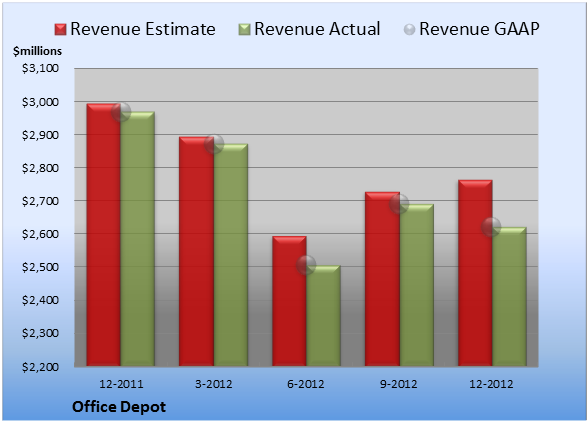Screen dimensions: 588x422
Task: Click the GAAP marker for 6-2012
Action: click(306, 265)
